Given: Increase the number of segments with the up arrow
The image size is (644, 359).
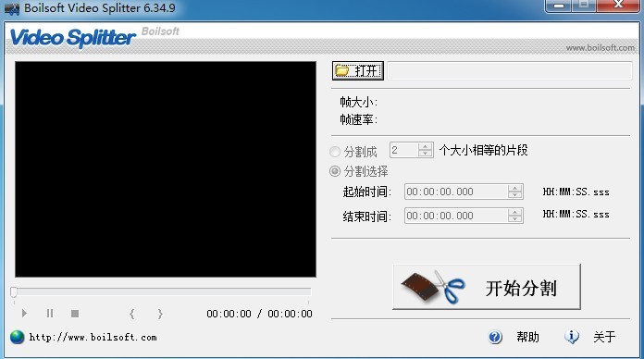Looking at the screenshot, I should tap(425, 146).
